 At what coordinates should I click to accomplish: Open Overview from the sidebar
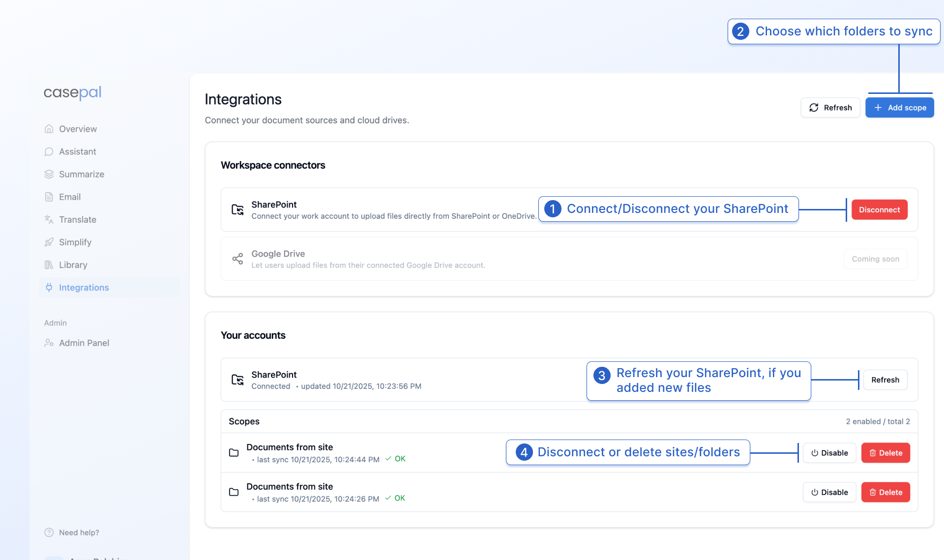point(78,129)
